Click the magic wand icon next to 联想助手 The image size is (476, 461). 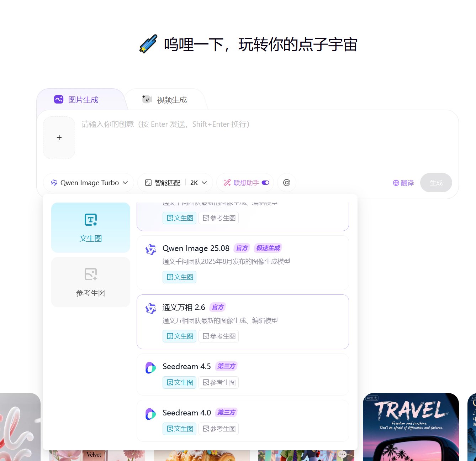coord(227,183)
